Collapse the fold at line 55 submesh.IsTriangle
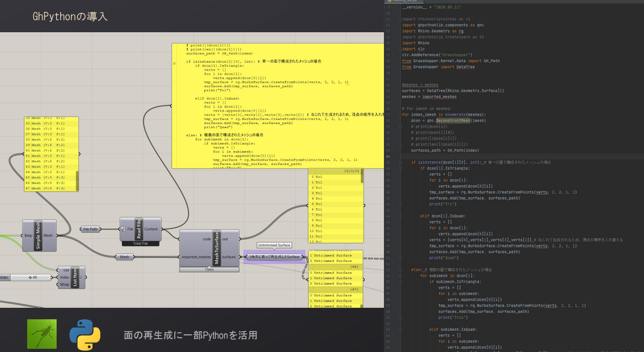 400,282
